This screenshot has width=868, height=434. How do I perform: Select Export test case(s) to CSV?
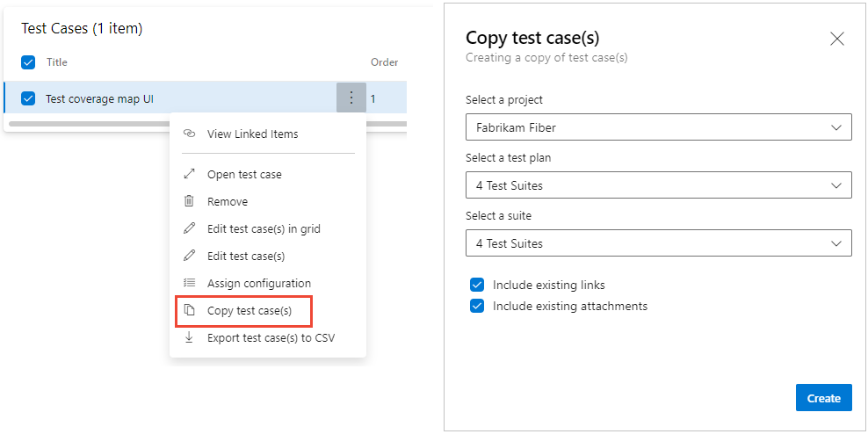click(x=271, y=337)
